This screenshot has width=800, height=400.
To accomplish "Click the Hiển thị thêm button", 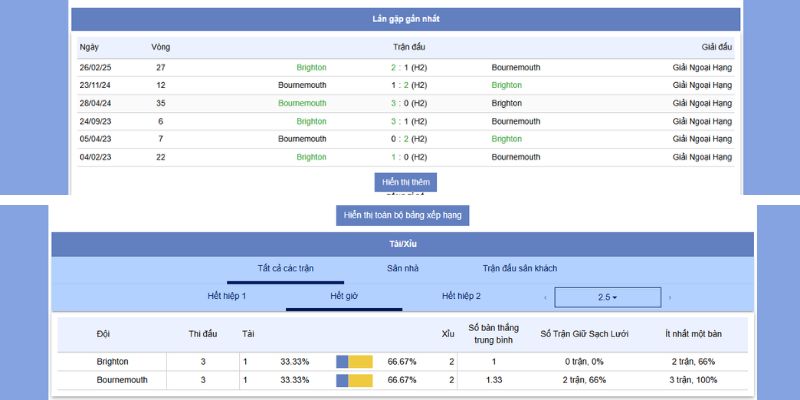I will tap(405, 182).
